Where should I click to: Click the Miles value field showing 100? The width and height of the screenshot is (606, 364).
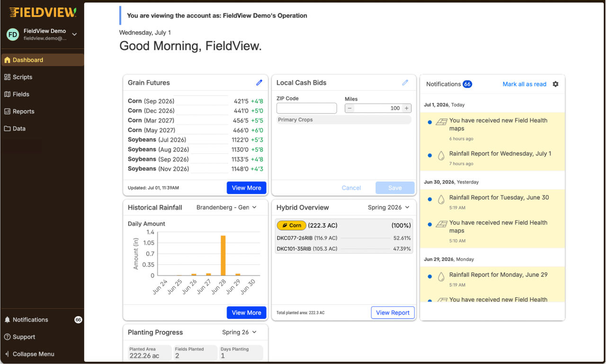[378, 108]
